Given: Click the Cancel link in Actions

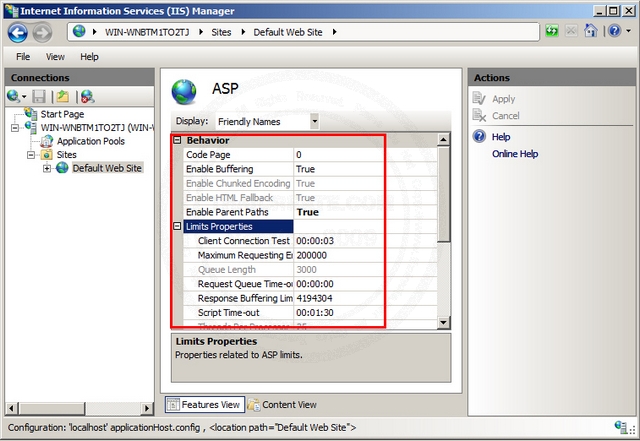Looking at the screenshot, I should click(506, 116).
